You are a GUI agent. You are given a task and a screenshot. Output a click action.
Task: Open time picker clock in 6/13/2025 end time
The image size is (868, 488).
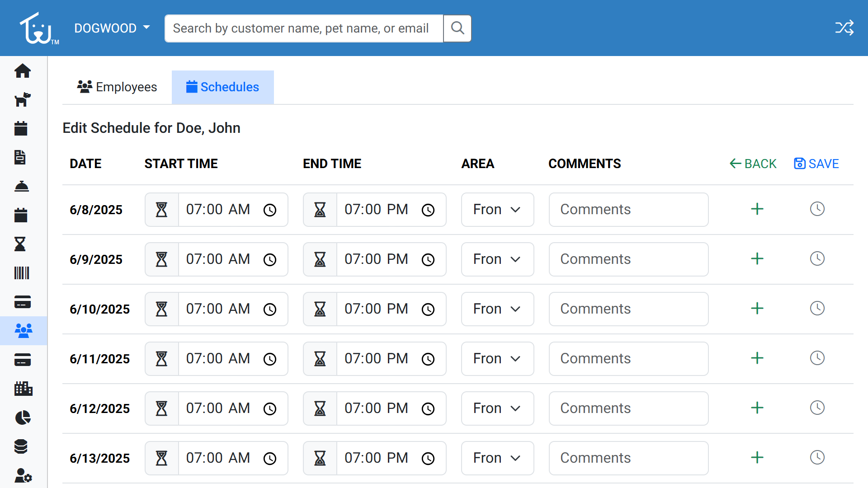pyautogui.click(x=428, y=459)
